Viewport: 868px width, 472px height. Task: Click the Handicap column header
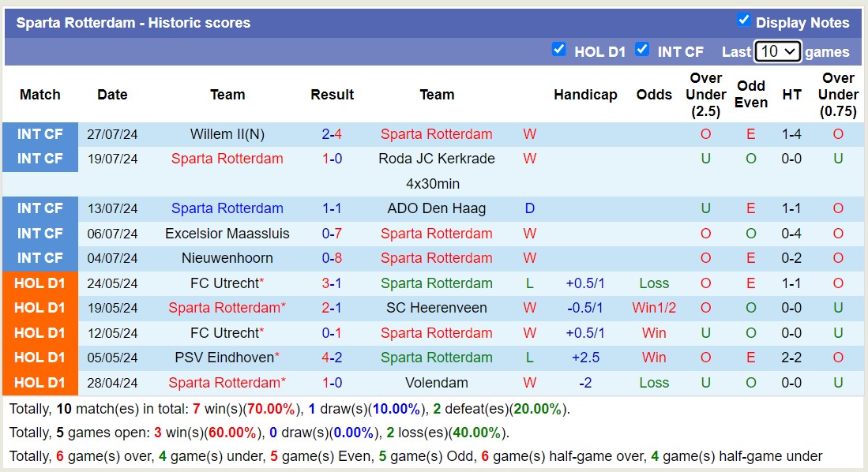pos(585,95)
